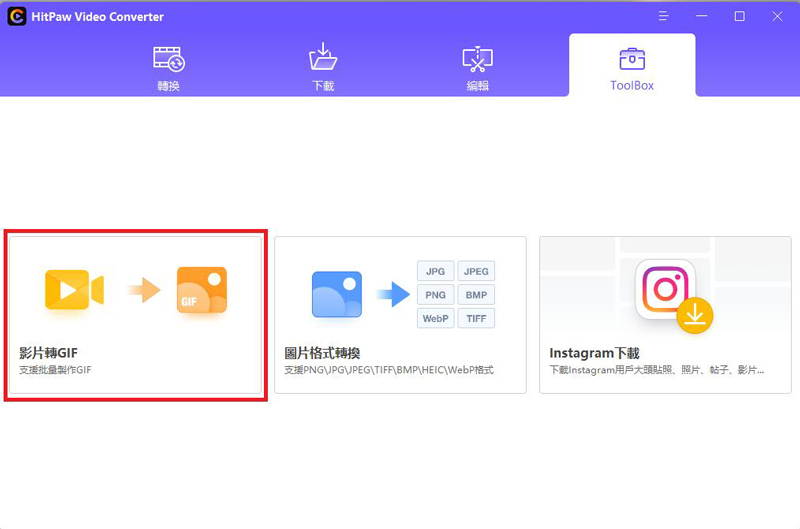Viewport: 800px width, 529px height.
Task: Click the yellow video camera icon
Action: click(74, 290)
